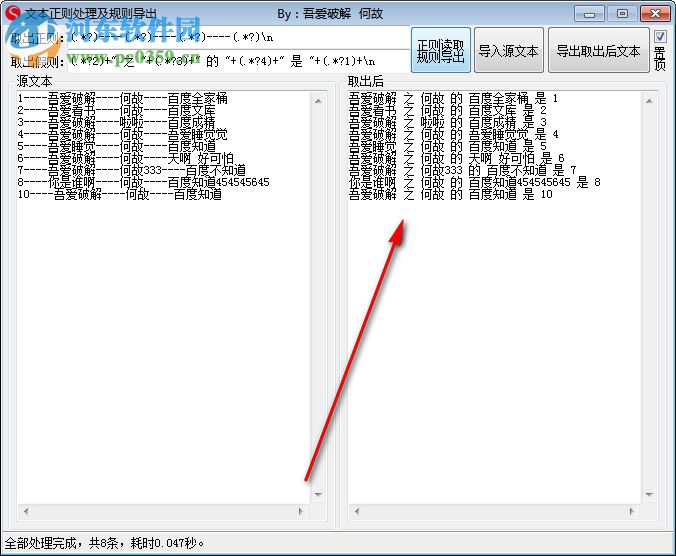Click the 正则读取规则导出 button
This screenshot has width=676, height=556.
click(x=441, y=50)
